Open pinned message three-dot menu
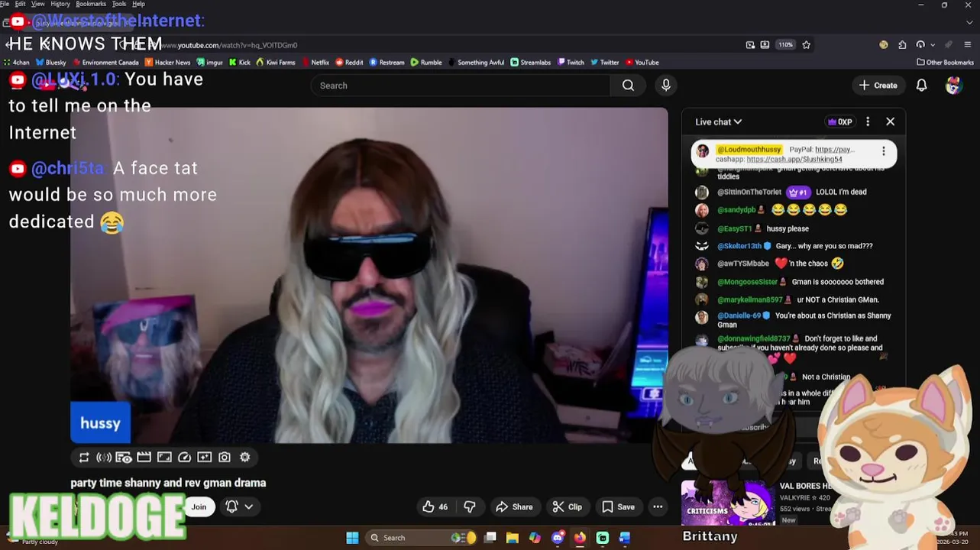This screenshot has width=980, height=550. 884,151
